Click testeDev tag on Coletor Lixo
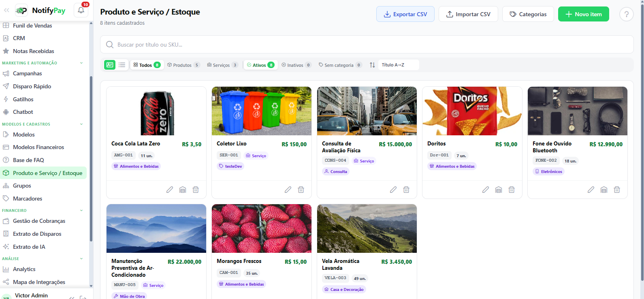 (x=230, y=166)
